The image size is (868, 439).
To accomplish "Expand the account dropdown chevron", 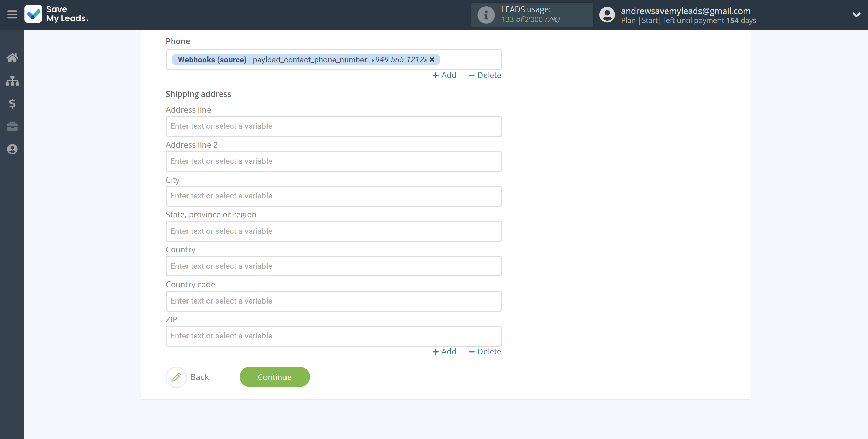I will pyautogui.click(x=856, y=15).
